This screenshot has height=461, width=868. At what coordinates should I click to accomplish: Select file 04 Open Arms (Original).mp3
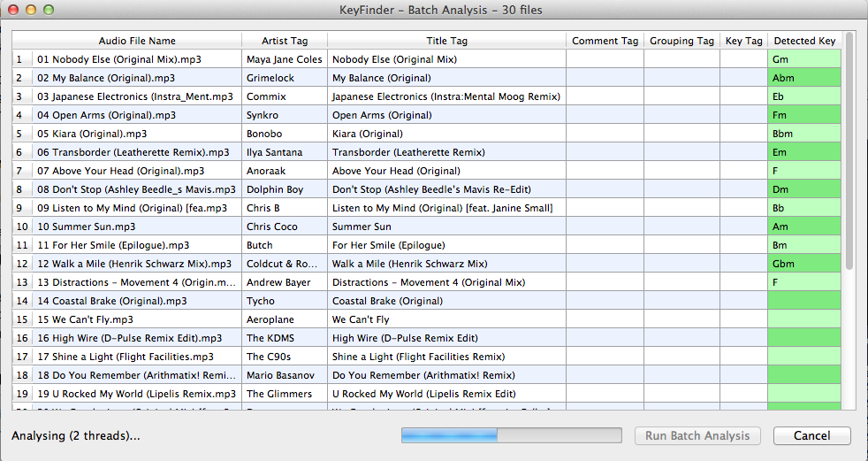[x=137, y=115]
